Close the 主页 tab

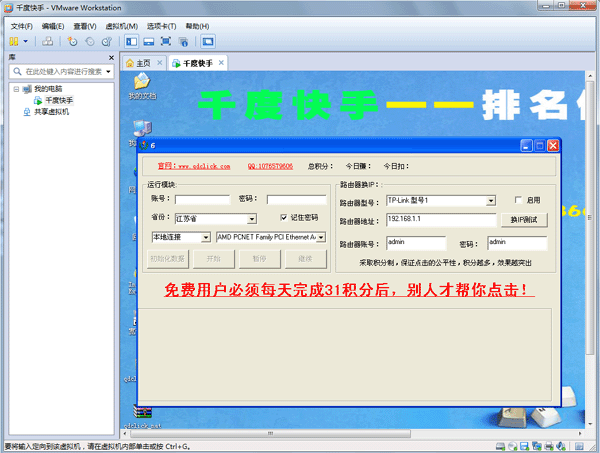coord(160,62)
